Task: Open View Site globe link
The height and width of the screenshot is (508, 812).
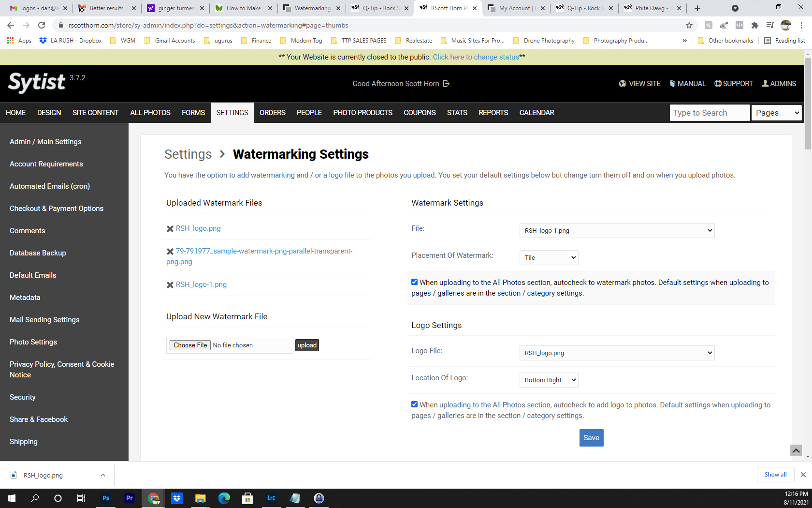Action: coord(639,84)
